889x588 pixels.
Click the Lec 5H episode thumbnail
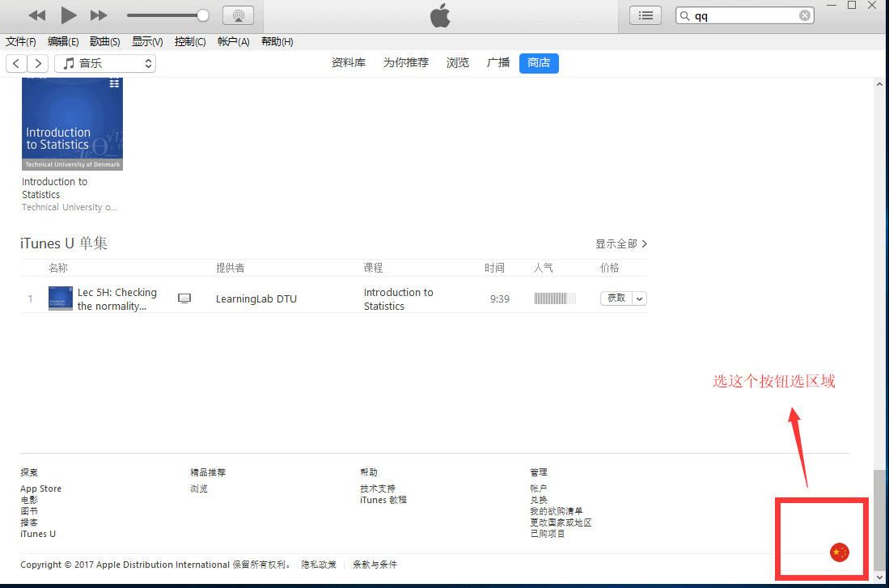tap(60, 298)
